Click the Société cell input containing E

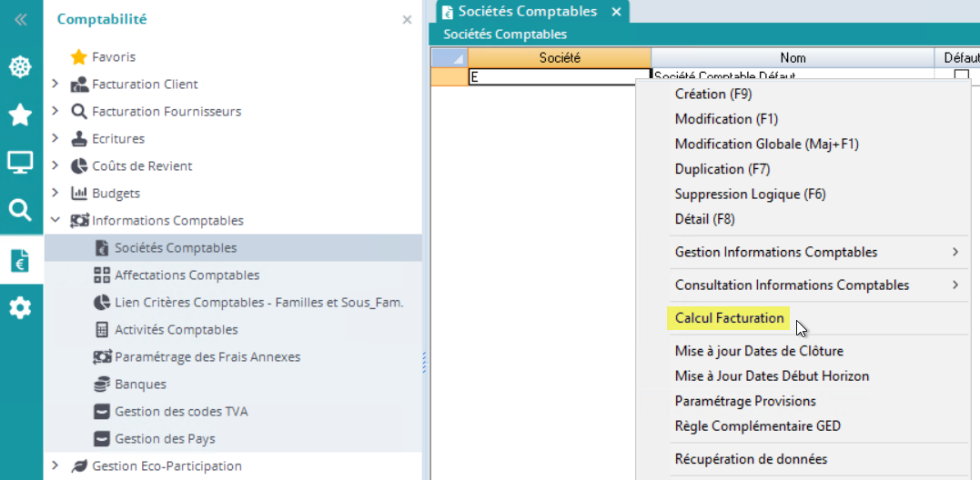click(559, 77)
